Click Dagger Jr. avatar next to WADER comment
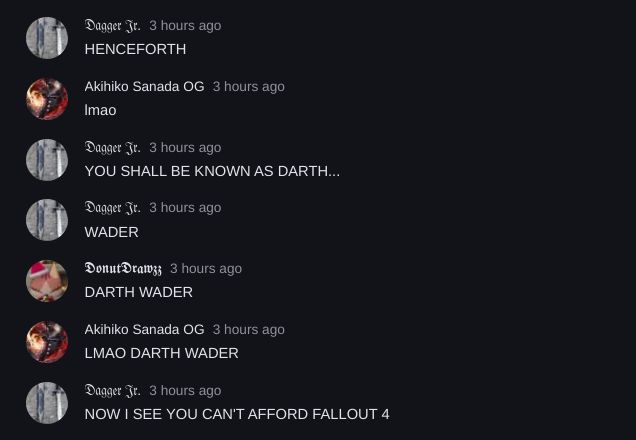The height and width of the screenshot is (440, 636). (x=47, y=220)
